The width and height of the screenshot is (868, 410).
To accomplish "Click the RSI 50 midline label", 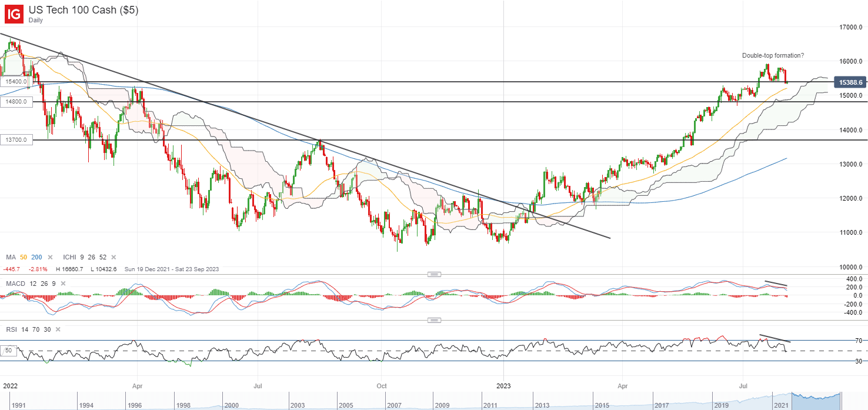I will point(8,351).
